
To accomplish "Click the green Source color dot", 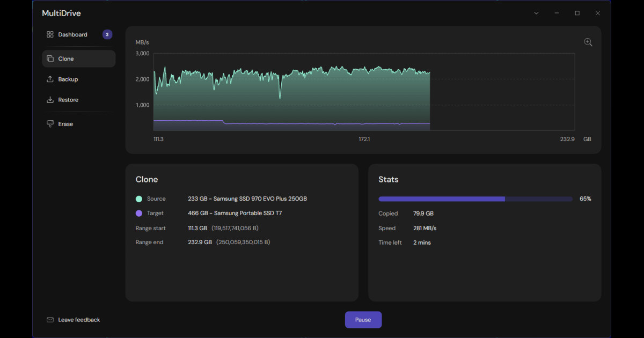I will tap(139, 199).
